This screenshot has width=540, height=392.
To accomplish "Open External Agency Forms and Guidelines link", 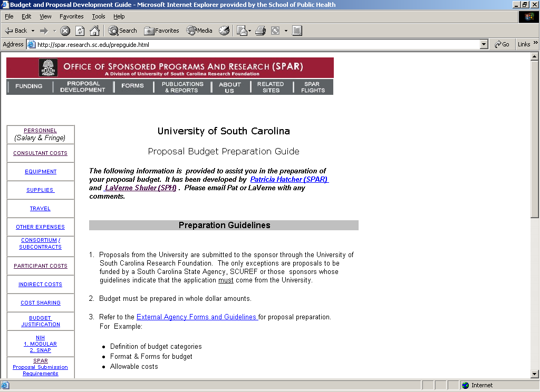I will [197, 317].
